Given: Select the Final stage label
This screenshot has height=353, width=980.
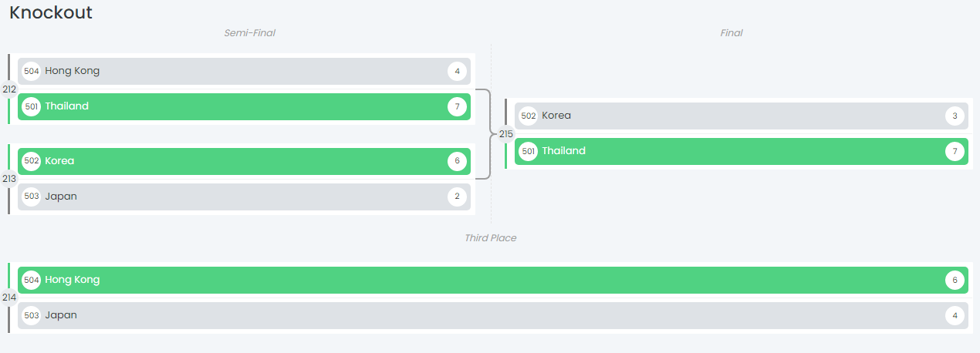Looking at the screenshot, I should tap(731, 33).
